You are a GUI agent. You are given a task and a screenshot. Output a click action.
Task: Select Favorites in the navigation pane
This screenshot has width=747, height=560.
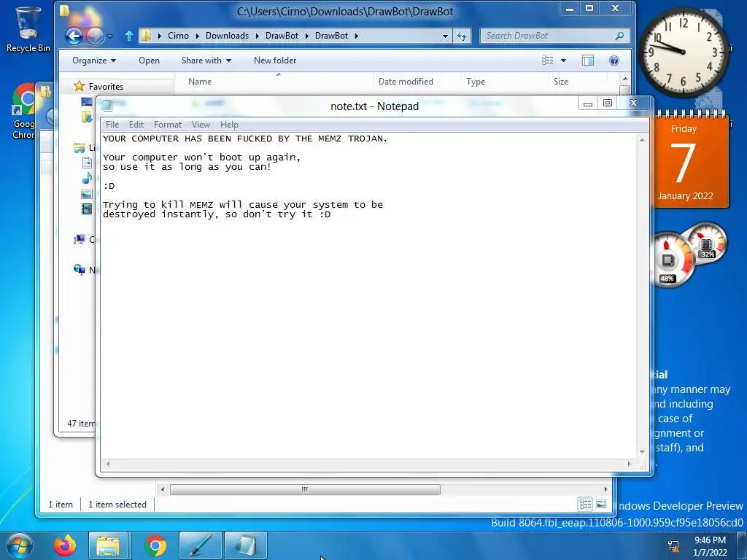106,86
